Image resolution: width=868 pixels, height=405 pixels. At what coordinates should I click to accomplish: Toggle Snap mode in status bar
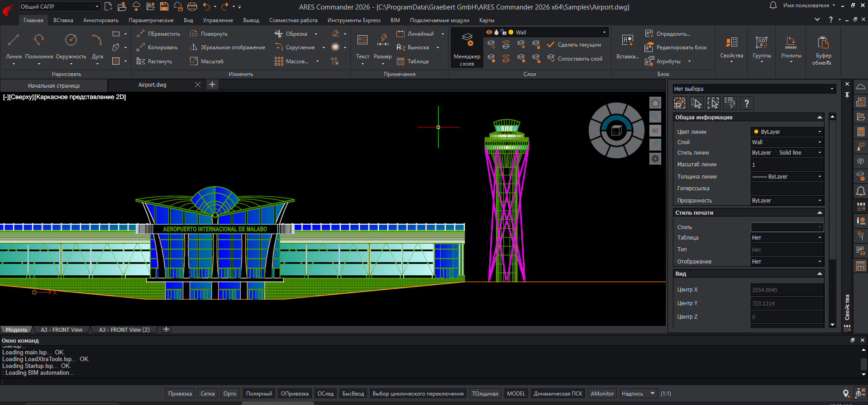(x=180, y=394)
